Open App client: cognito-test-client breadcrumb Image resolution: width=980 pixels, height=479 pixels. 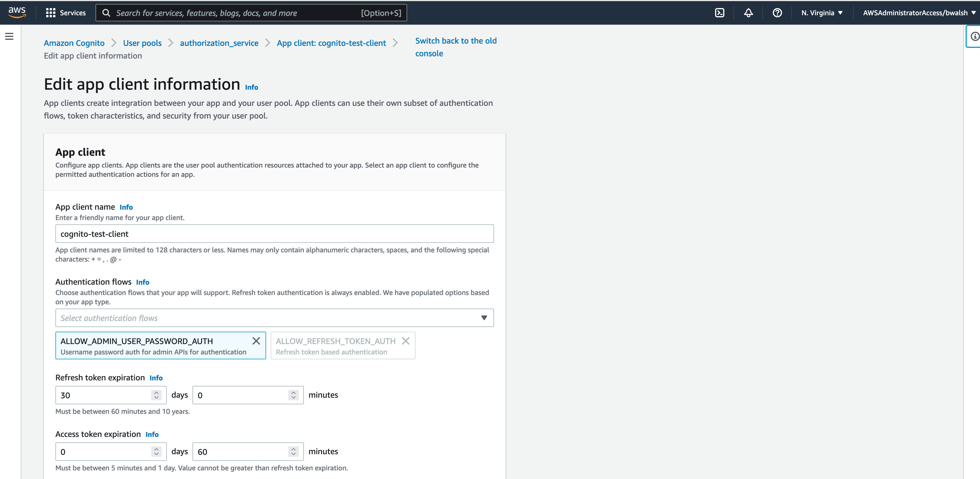[x=331, y=43]
